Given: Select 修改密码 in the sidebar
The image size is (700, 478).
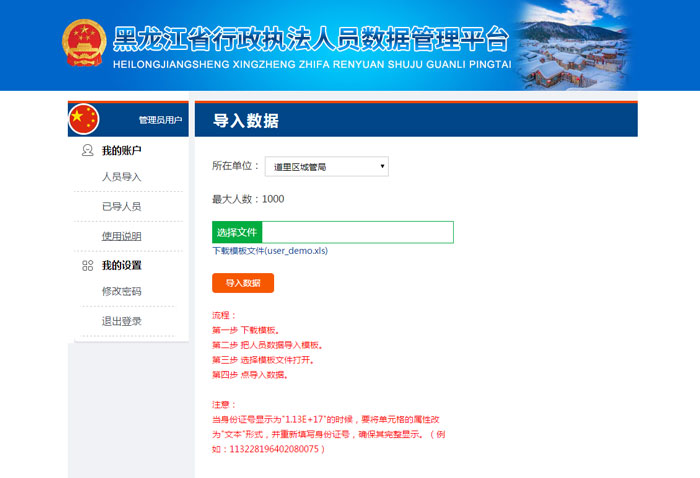Looking at the screenshot, I should click(x=121, y=291).
